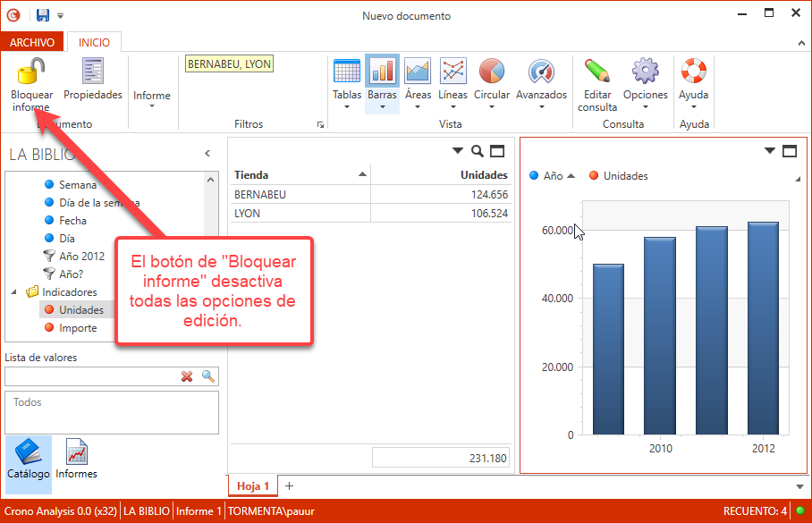Screen dimensions: 812x523
Task: Click Editar consulta pencil icon
Action: tap(596, 72)
